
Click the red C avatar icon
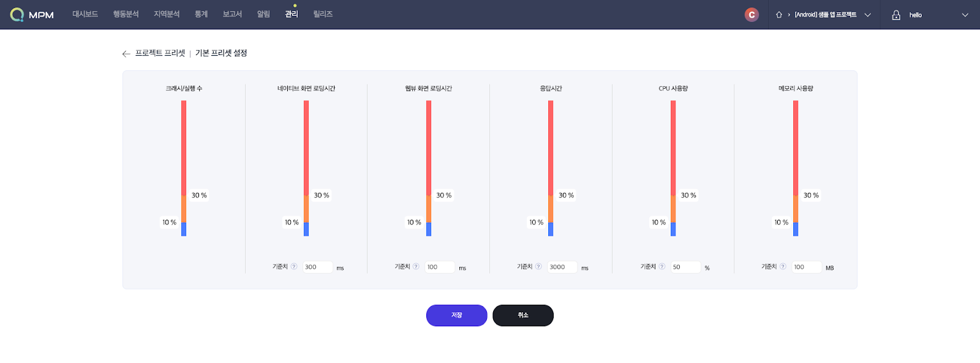(x=752, y=15)
